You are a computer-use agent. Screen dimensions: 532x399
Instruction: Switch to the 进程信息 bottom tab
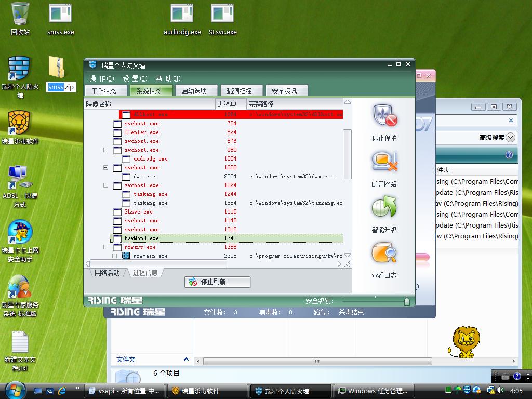pos(145,273)
